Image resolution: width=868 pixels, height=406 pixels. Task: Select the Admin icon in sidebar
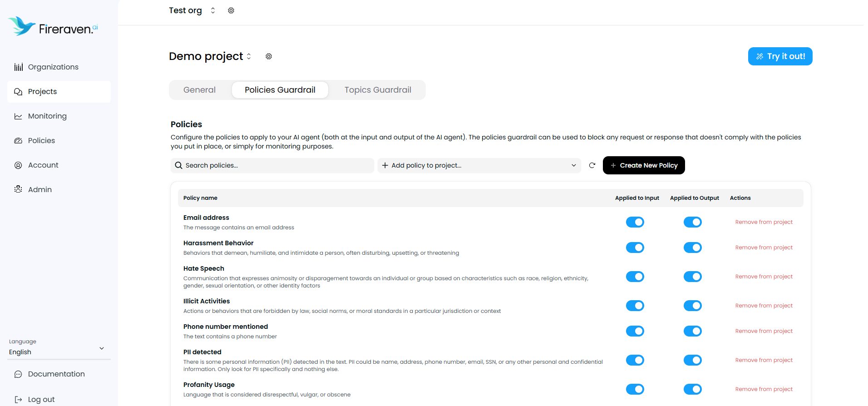pos(18,189)
